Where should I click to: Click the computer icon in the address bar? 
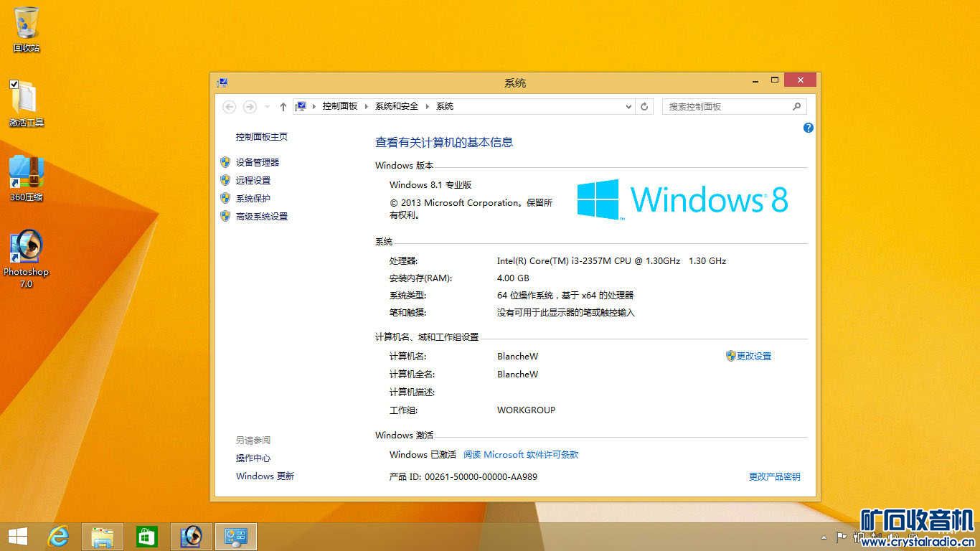coord(301,106)
